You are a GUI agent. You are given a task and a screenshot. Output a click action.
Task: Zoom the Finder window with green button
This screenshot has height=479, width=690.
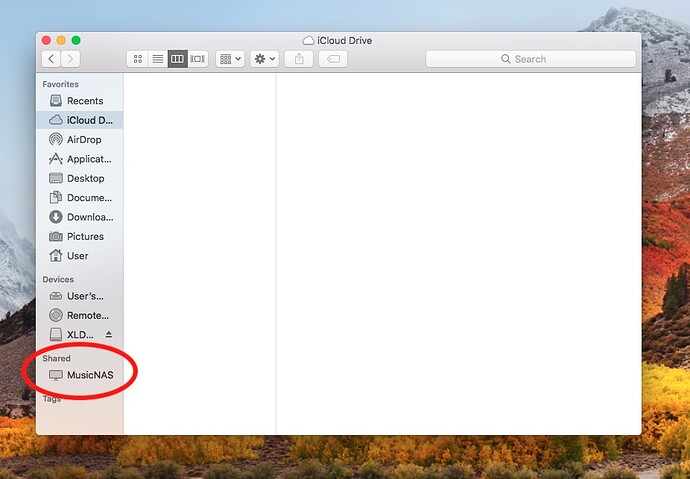(76, 40)
